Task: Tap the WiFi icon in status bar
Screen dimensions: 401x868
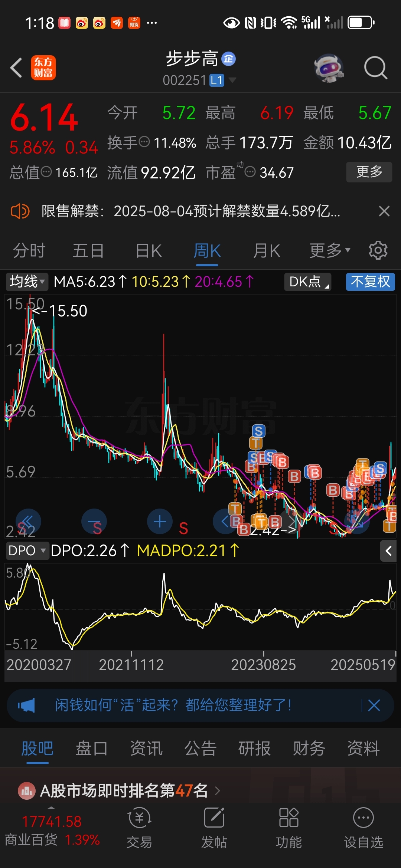Action: (289, 23)
